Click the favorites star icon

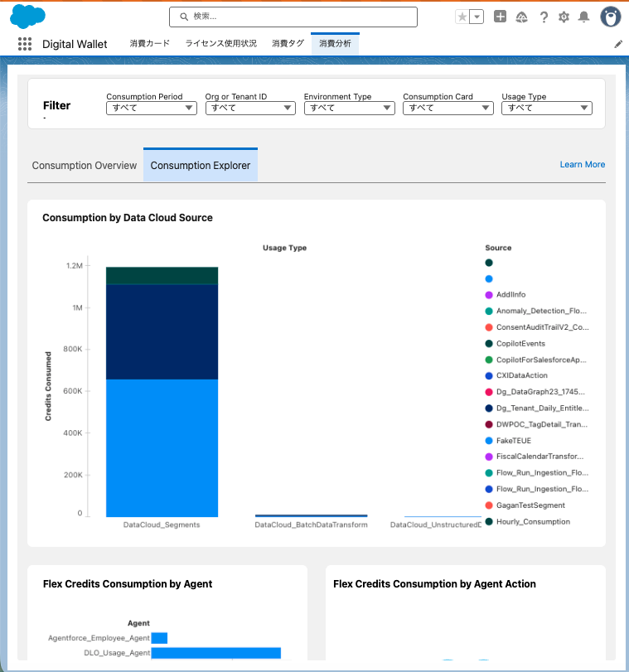pyautogui.click(x=462, y=17)
